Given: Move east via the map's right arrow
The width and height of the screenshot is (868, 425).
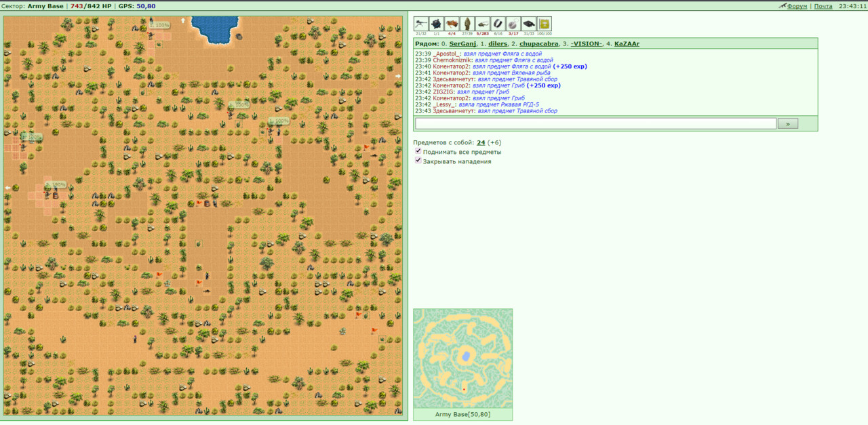Looking at the screenshot, I should pyautogui.click(x=398, y=76).
